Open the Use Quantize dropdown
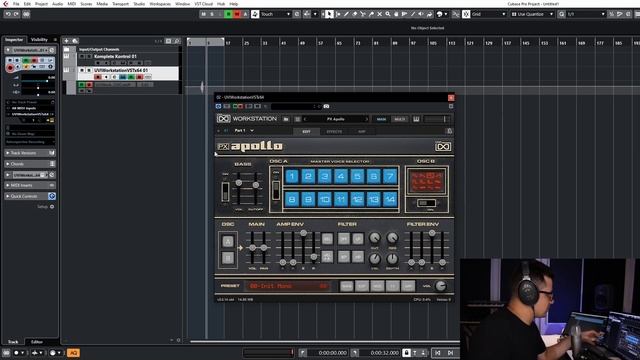Image resolution: width=640 pixels, height=360 pixels. click(x=532, y=14)
